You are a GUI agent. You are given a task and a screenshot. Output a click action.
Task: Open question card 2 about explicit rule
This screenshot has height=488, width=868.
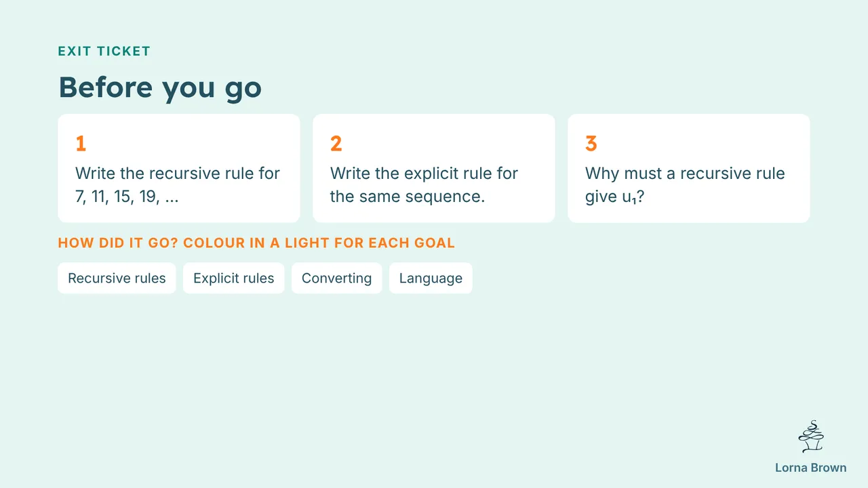[x=434, y=168]
